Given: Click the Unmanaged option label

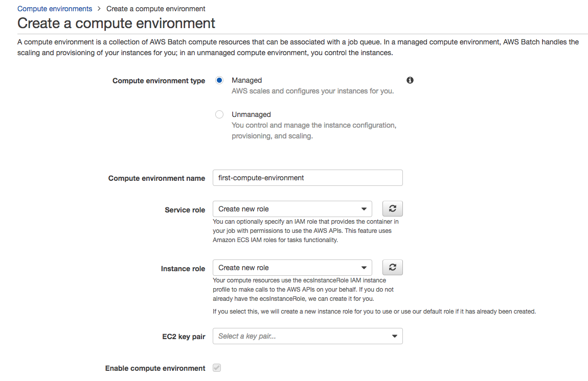Looking at the screenshot, I should pos(251,114).
